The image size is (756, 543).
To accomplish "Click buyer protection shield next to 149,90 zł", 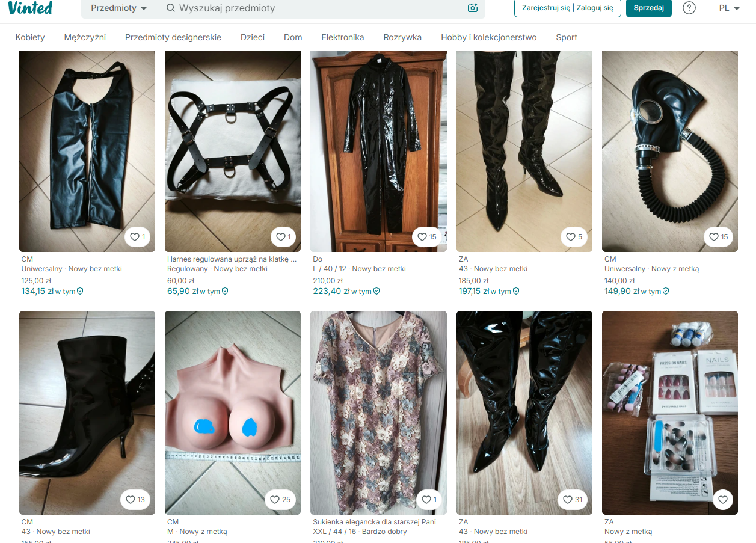I will click(666, 291).
